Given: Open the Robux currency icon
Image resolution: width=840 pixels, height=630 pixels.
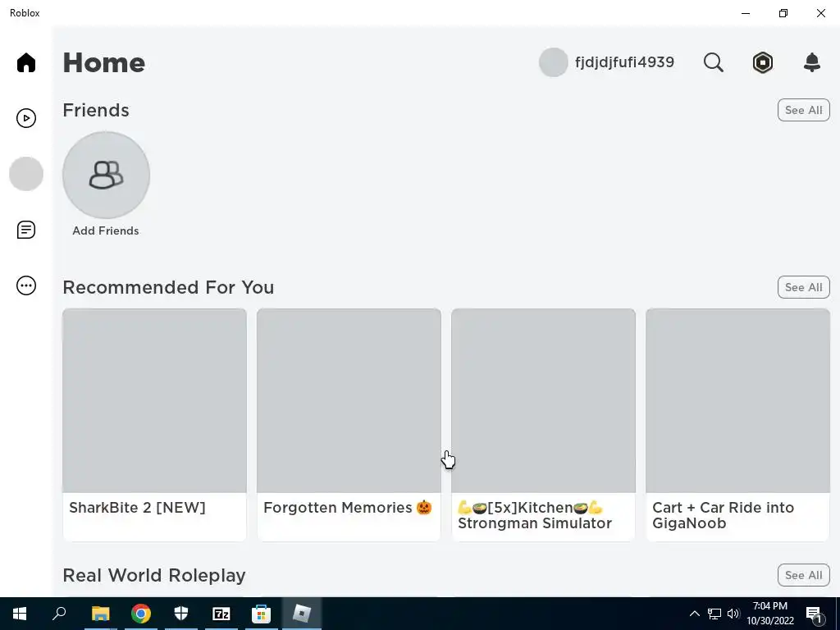Looking at the screenshot, I should [762, 62].
